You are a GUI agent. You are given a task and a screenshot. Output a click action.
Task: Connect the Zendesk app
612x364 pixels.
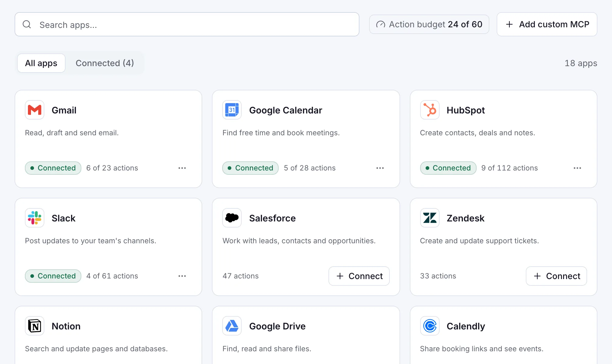(556, 276)
